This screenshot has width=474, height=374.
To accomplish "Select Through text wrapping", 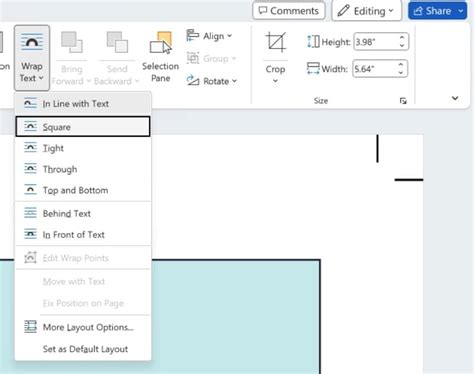I will 83,169.
